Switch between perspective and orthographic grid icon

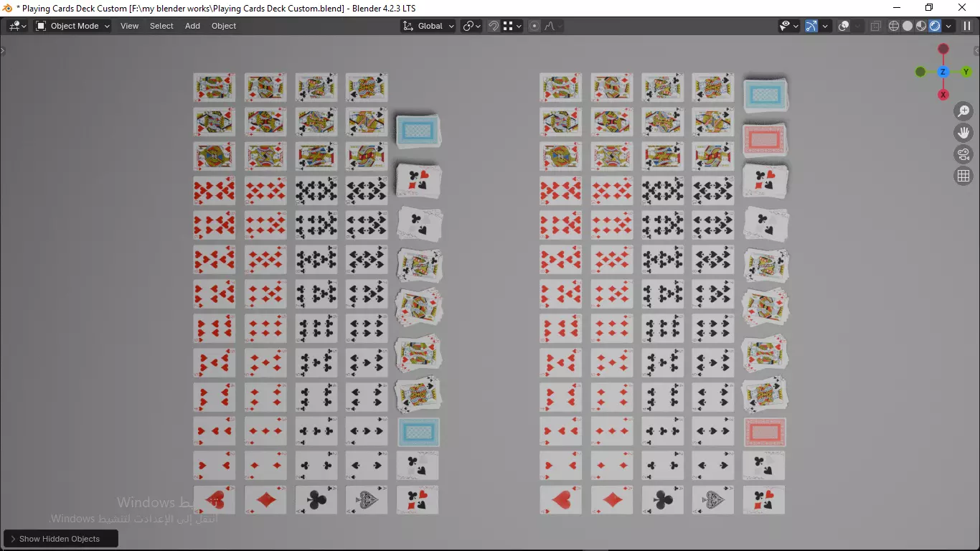click(963, 176)
